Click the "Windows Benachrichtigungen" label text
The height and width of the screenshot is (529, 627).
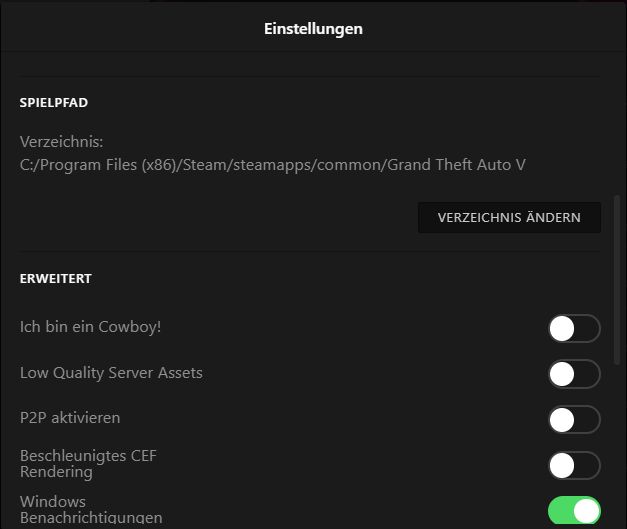point(91,510)
